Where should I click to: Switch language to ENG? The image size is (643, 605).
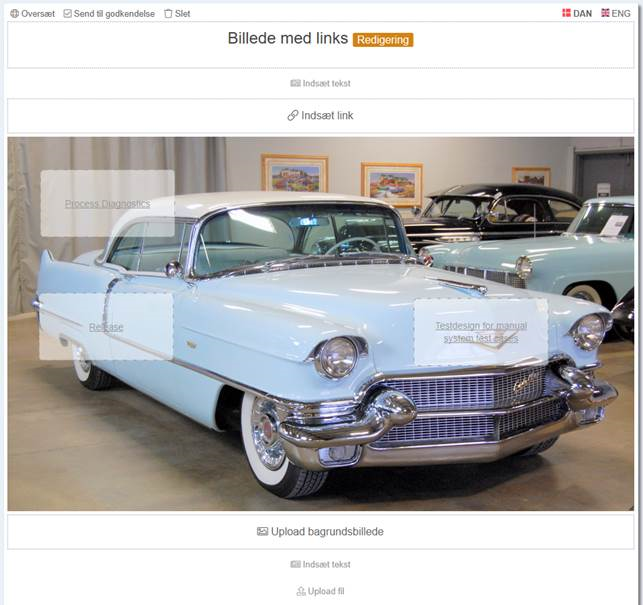click(x=616, y=14)
